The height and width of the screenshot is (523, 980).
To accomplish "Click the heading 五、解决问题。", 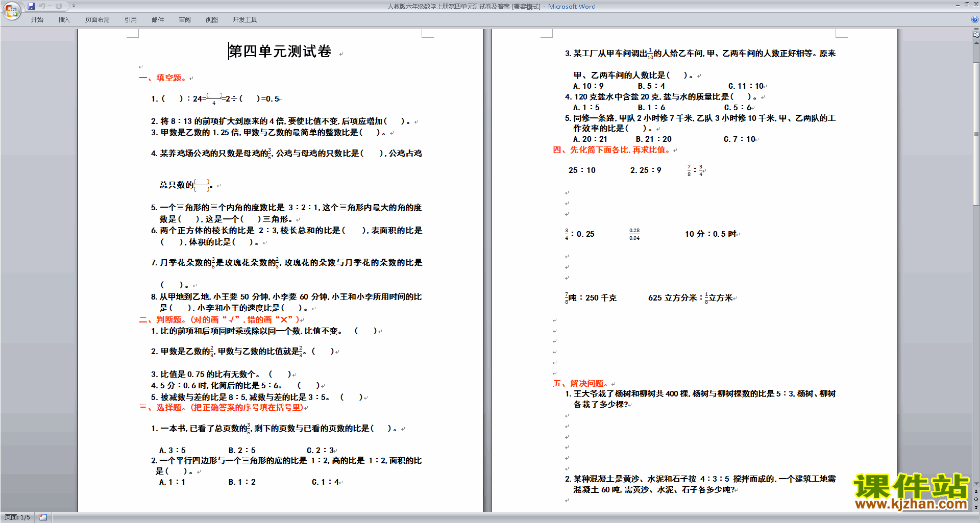I will click(x=581, y=384).
